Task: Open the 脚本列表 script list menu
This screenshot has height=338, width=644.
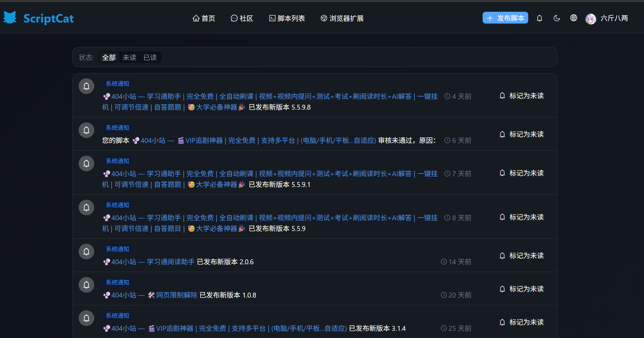Action: pos(287,18)
